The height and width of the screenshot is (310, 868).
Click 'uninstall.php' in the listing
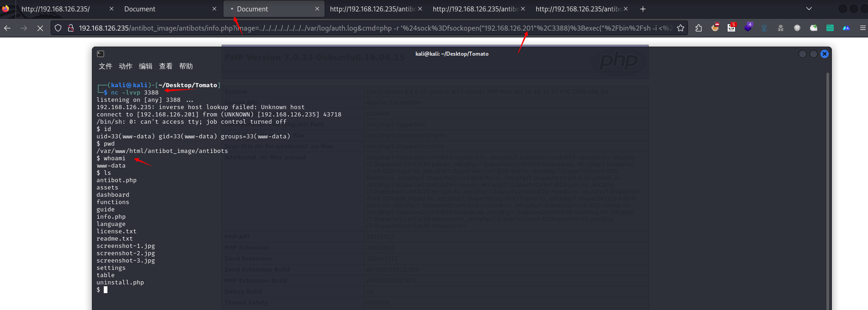coord(120,283)
